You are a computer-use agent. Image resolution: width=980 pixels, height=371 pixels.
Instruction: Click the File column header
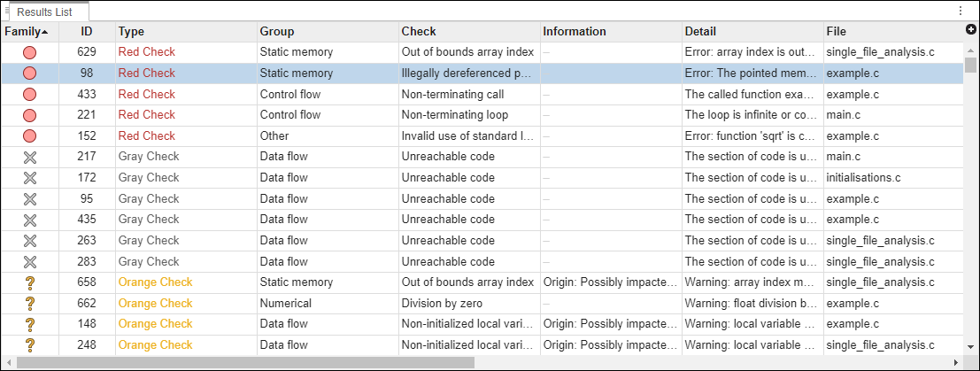pos(836,31)
